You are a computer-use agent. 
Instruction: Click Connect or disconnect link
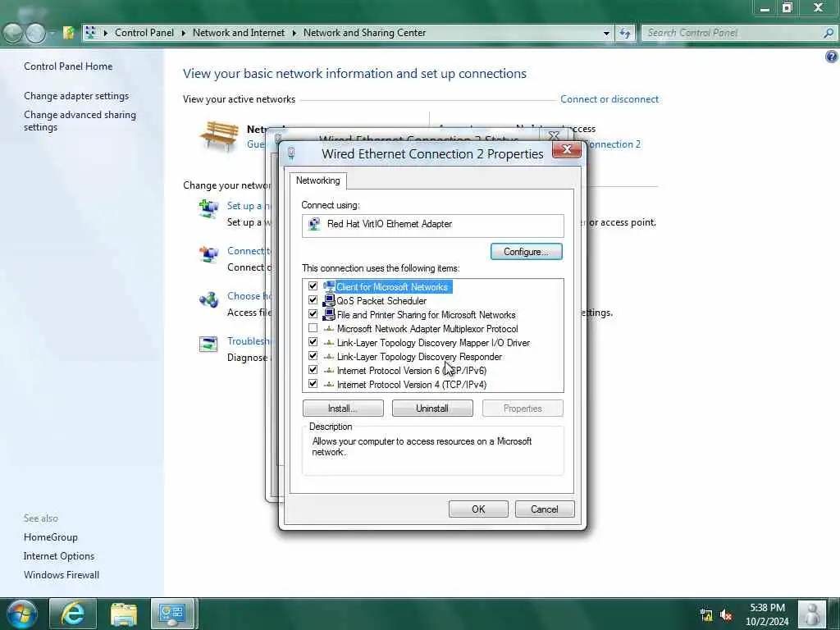(609, 99)
